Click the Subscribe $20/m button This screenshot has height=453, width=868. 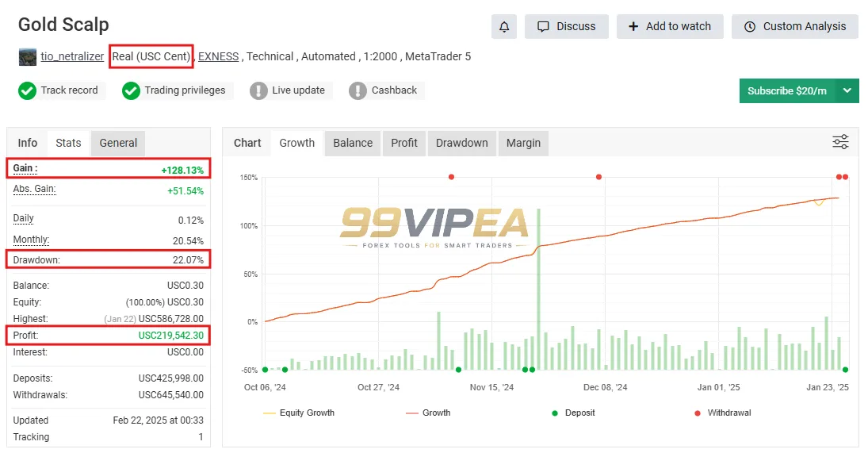pyautogui.click(x=787, y=90)
